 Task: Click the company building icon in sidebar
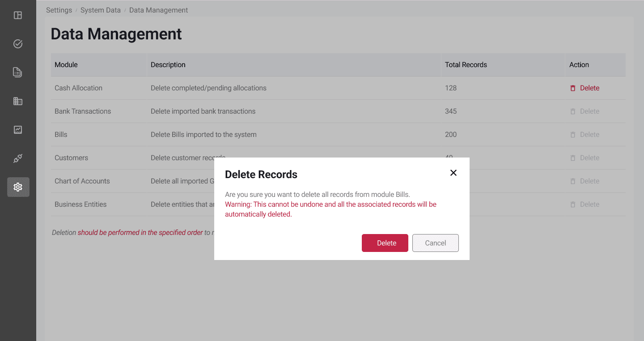coord(18,101)
